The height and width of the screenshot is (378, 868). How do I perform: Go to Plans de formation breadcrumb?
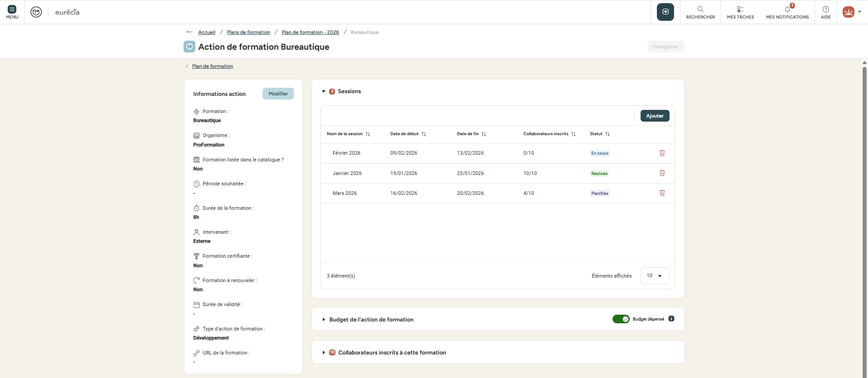click(248, 33)
